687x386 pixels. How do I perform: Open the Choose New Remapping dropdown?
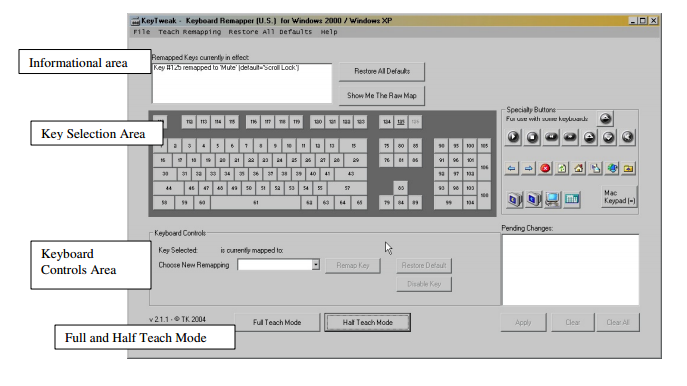click(315, 265)
